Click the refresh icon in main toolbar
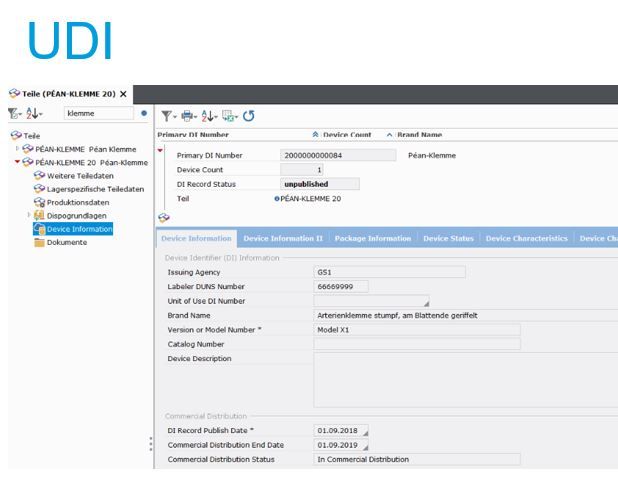Image resolution: width=618 pixels, height=490 pixels. click(249, 116)
